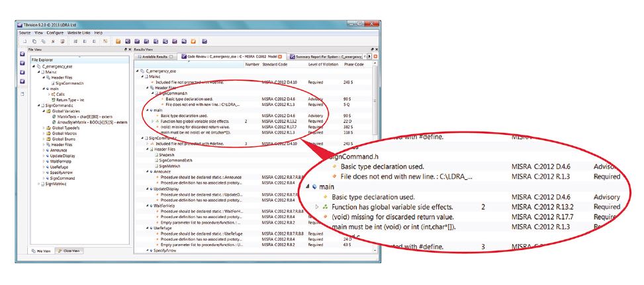644x285 pixels.
Task: Expand the Calls node in File Explorer
Action: (49, 95)
